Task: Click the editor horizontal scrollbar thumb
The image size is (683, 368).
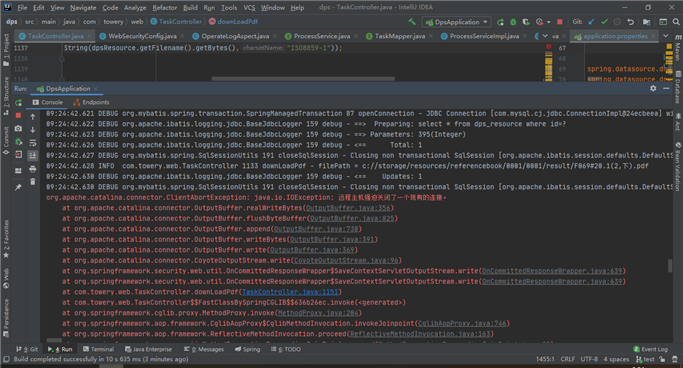Action: click(x=303, y=79)
